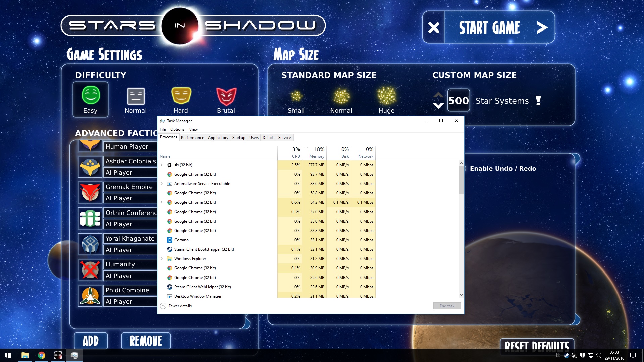
Task: Open the Options menu in Task Manager
Action: coord(177,129)
